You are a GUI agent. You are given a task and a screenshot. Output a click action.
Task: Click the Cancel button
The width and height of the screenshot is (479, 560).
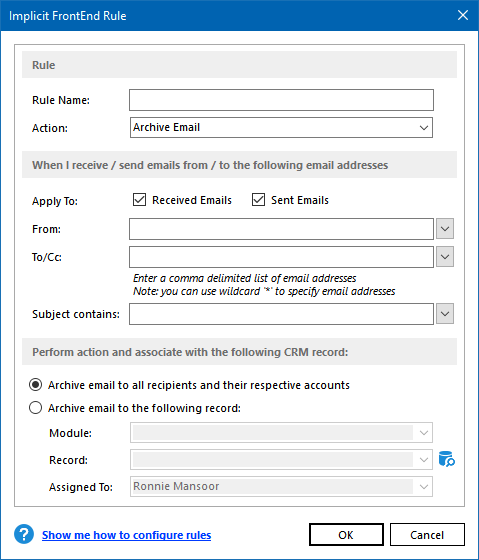pos(427,535)
